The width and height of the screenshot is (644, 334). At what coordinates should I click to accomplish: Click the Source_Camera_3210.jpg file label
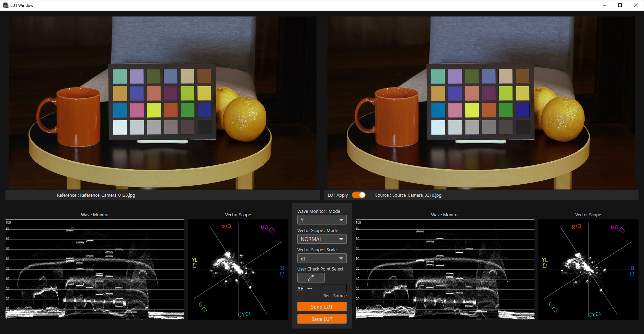417,195
